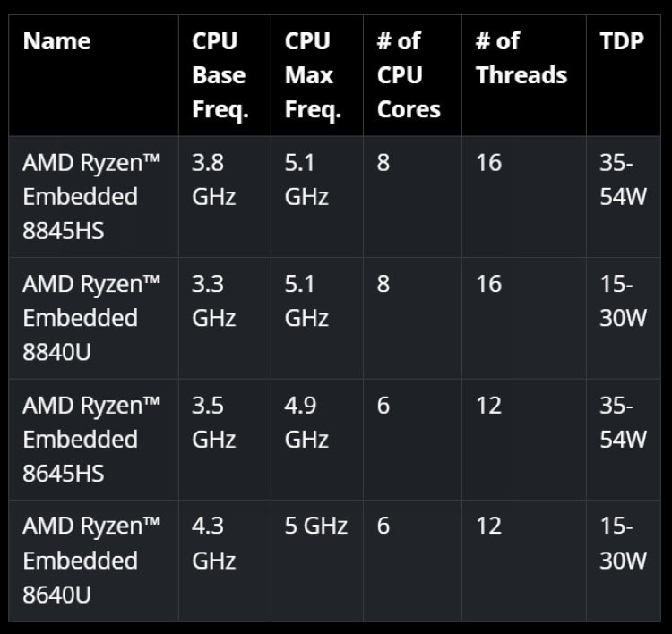Click the Name column header

[56, 41]
